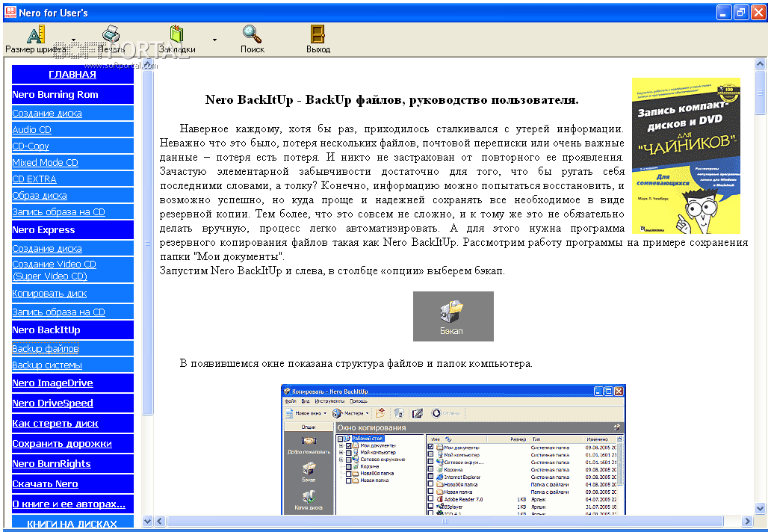The image size is (771, 532).
Task: Exit via the door icon
Action: pyautogui.click(x=318, y=40)
